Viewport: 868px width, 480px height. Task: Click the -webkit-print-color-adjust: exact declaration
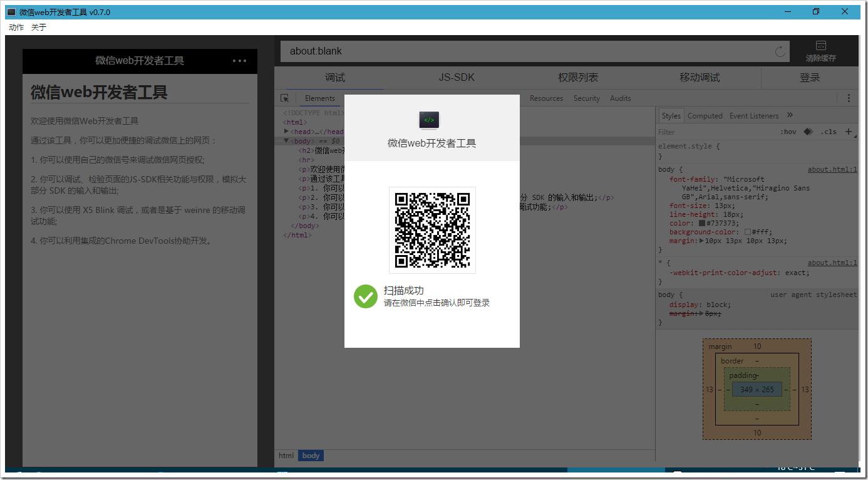coord(740,273)
